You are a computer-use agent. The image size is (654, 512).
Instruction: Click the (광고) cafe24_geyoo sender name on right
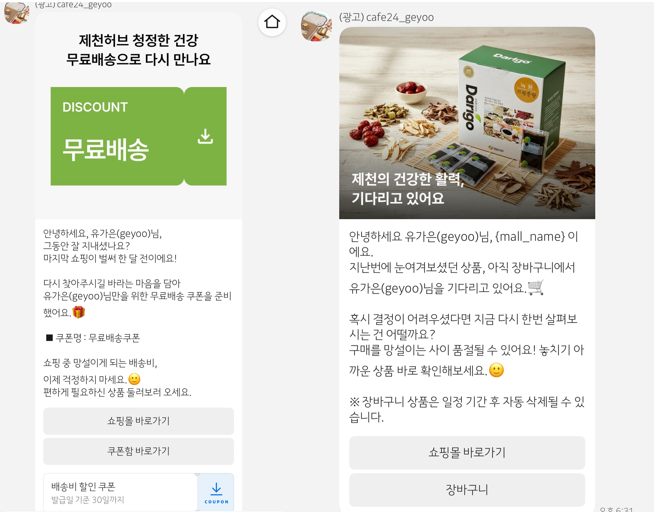tap(386, 18)
